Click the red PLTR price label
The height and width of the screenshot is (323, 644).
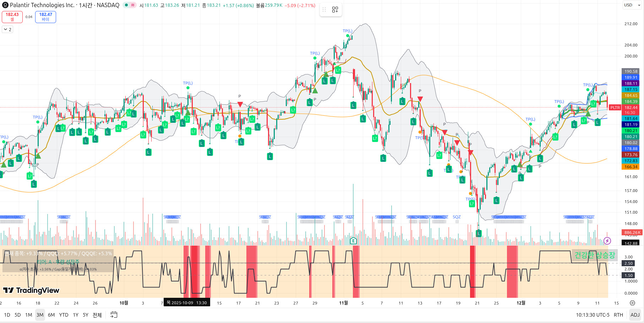[615, 108]
